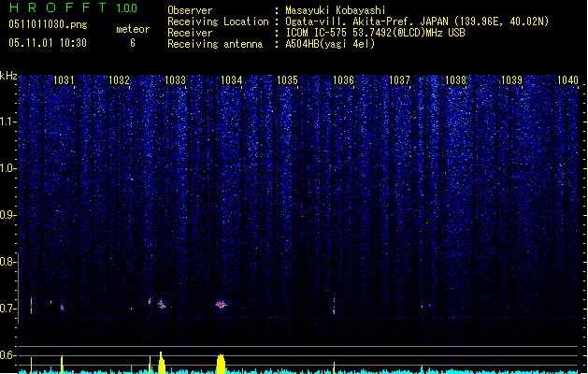588x374 pixels.
Task: Click the Receiver label
Action: [190, 33]
